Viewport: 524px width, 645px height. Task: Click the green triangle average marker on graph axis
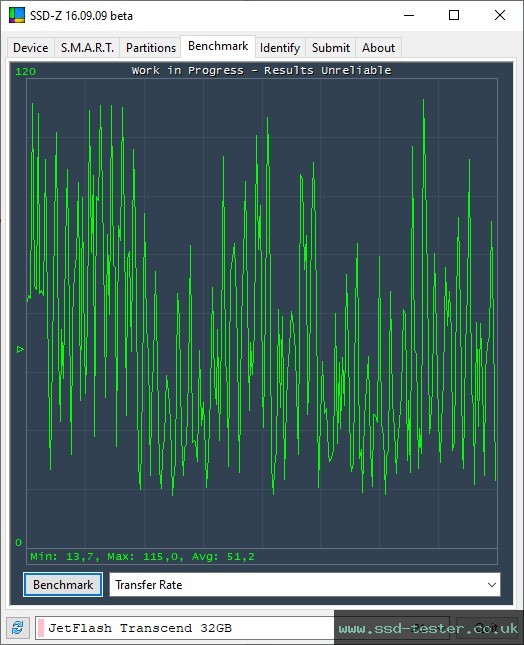[x=20, y=350]
